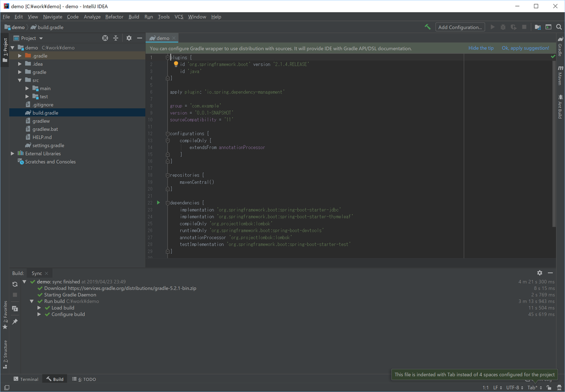Click the Gradle sync refresh icon in Build panel
This screenshot has width=565, height=392.
pyautogui.click(x=15, y=284)
